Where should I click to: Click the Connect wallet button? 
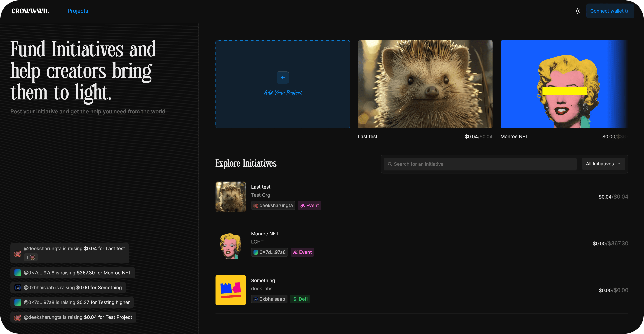click(610, 11)
